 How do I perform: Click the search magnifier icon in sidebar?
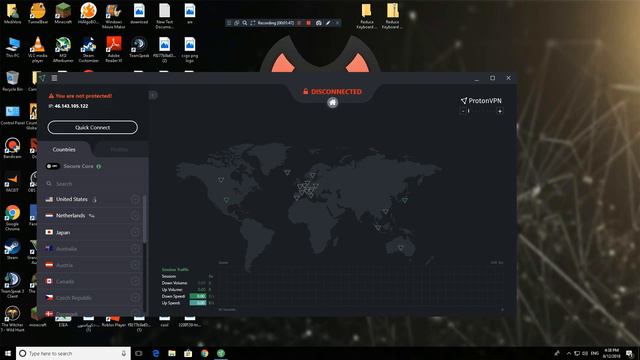click(x=49, y=184)
